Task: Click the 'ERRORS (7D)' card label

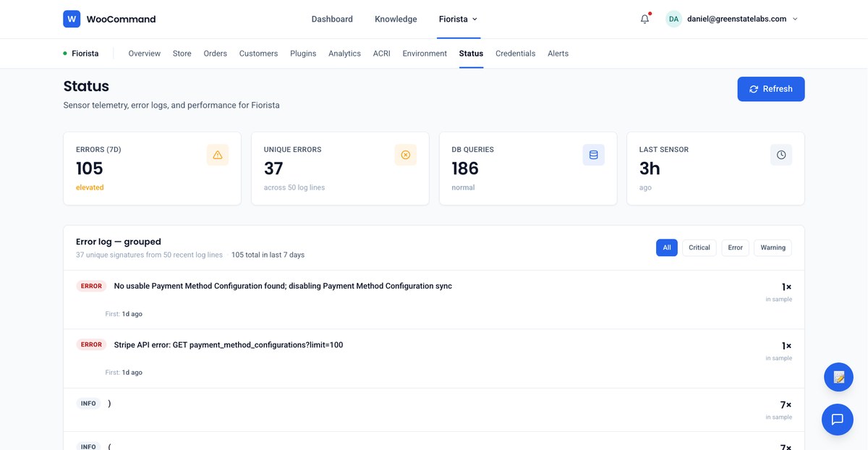Action: (x=98, y=150)
